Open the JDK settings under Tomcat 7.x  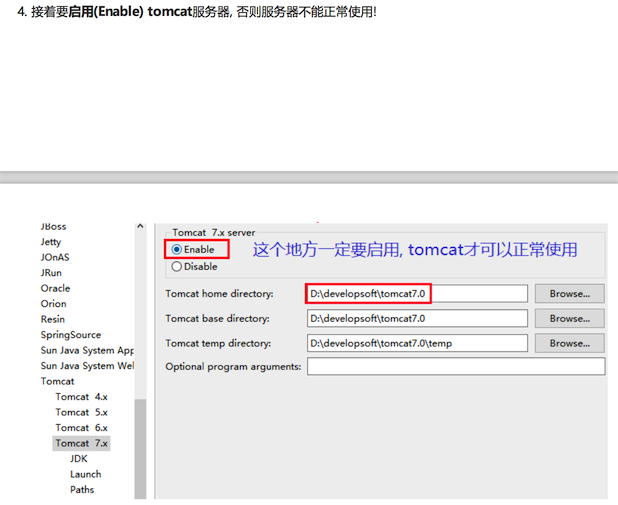pos(79,459)
